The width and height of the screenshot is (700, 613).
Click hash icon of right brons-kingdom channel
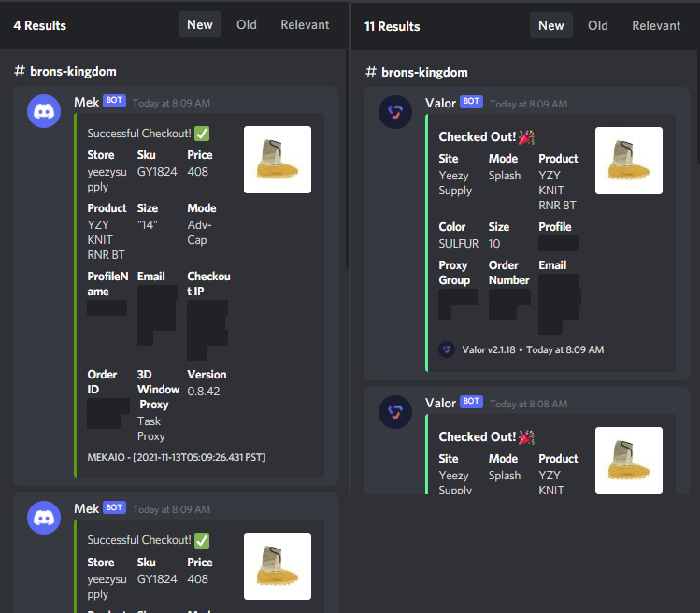coord(370,72)
